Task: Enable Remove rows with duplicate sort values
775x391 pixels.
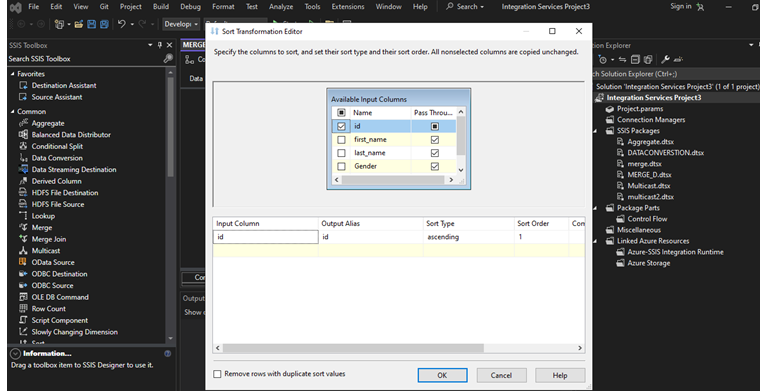Action: pyautogui.click(x=217, y=374)
